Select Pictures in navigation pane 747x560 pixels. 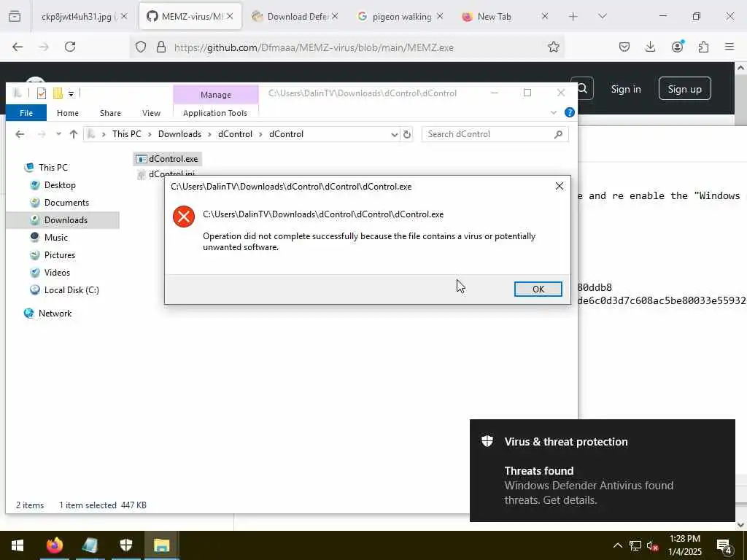click(x=60, y=255)
